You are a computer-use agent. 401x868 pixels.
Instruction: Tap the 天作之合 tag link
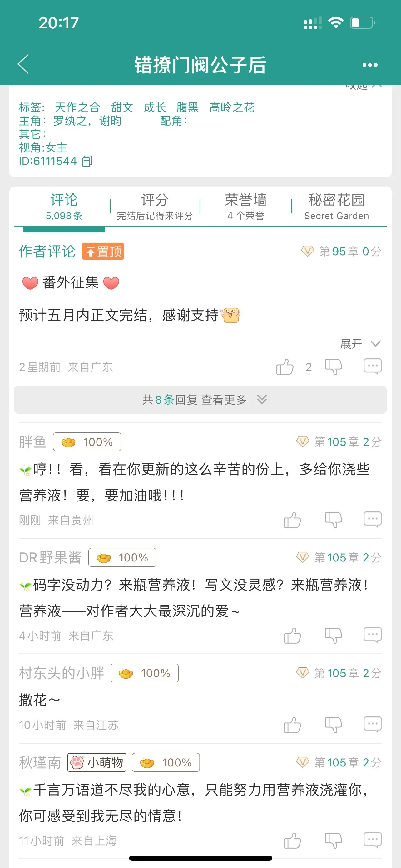pos(77,107)
